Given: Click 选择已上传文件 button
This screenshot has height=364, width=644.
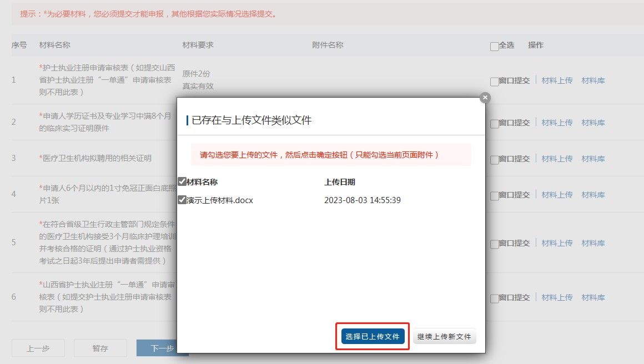Looking at the screenshot, I should click(x=373, y=336).
